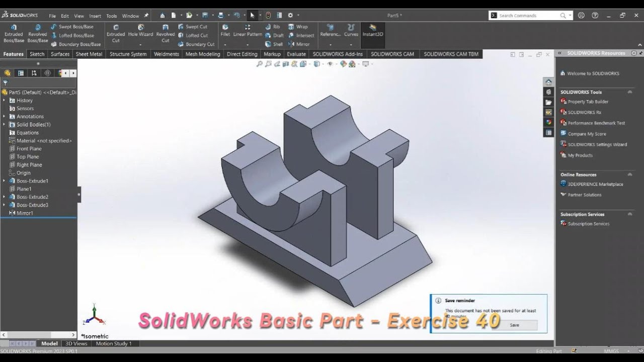Click the Draft feature tool

point(274,35)
